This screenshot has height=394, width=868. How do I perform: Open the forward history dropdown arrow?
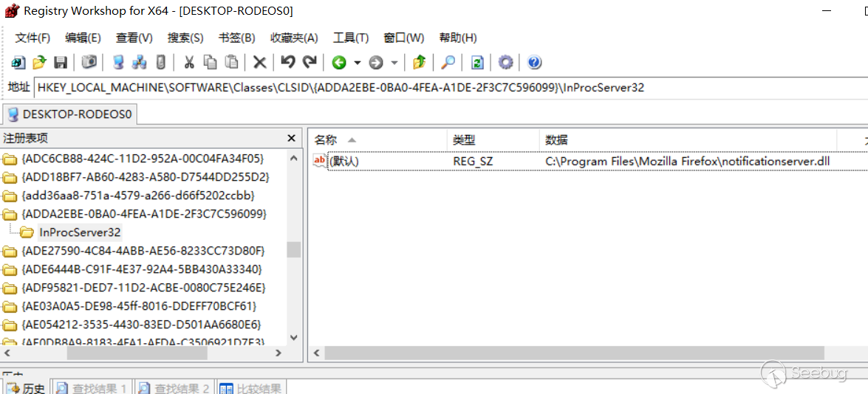coord(394,63)
